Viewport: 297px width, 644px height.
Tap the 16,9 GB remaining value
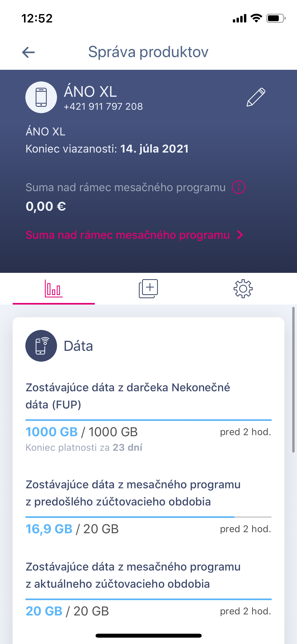coord(49,529)
